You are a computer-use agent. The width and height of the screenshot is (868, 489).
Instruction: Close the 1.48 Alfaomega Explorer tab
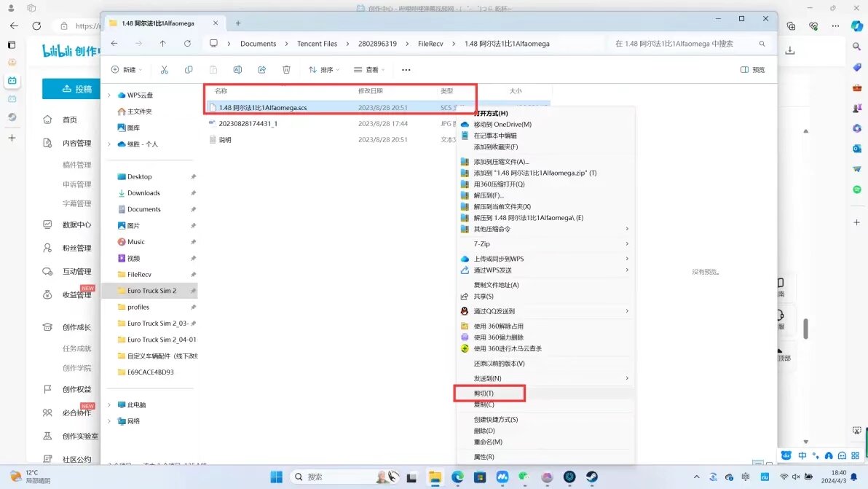(216, 23)
